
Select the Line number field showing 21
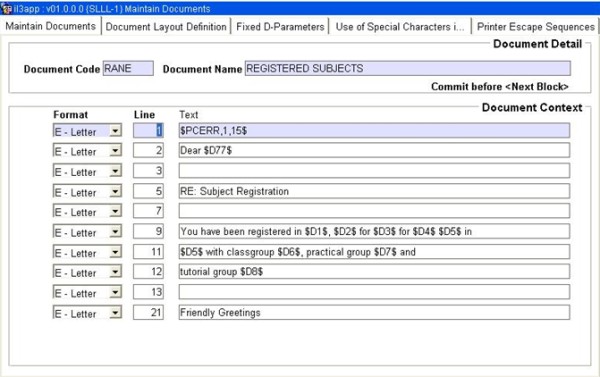(148, 313)
